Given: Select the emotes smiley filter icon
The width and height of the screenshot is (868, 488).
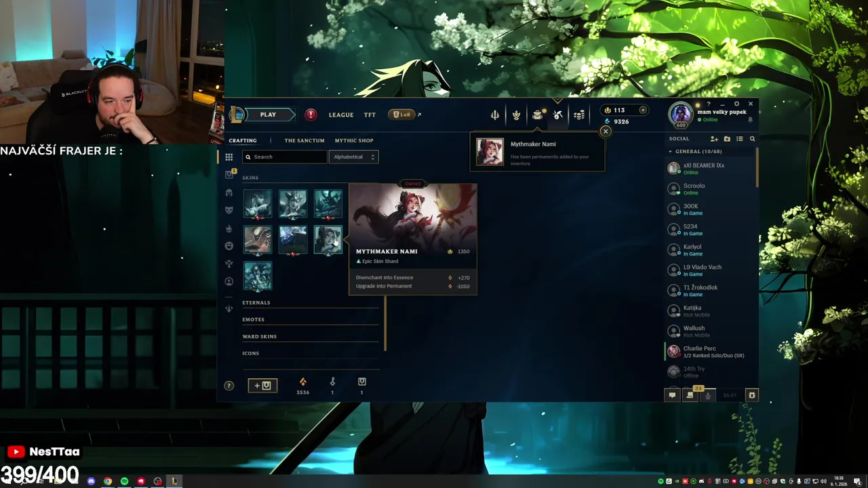Looking at the screenshot, I should [229, 245].
